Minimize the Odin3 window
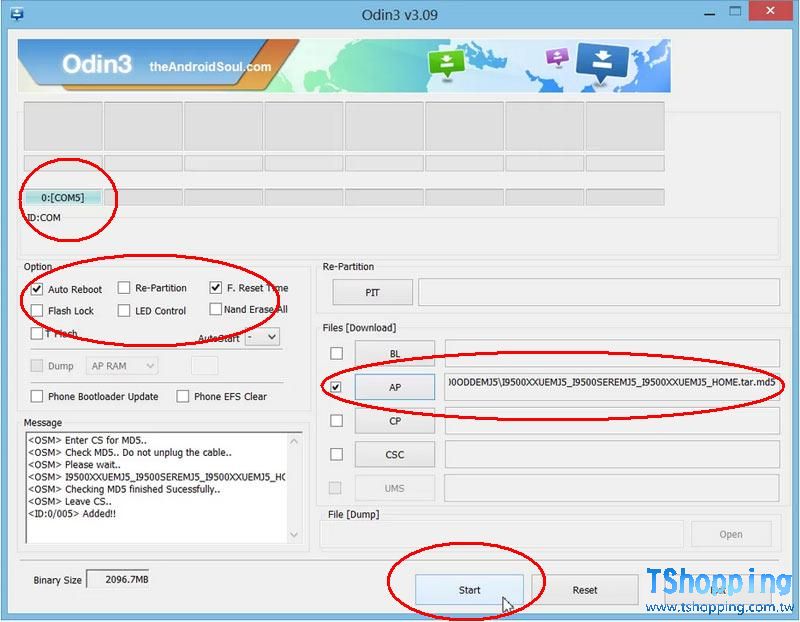 tap(709, 13)
